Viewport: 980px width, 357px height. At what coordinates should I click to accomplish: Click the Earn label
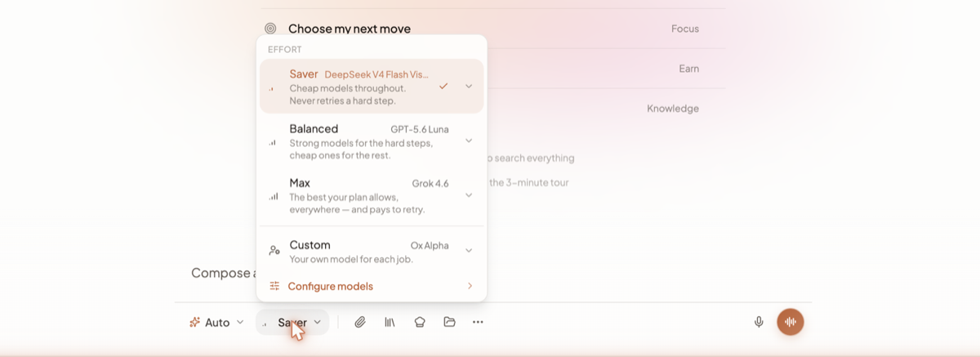(689, 69)
